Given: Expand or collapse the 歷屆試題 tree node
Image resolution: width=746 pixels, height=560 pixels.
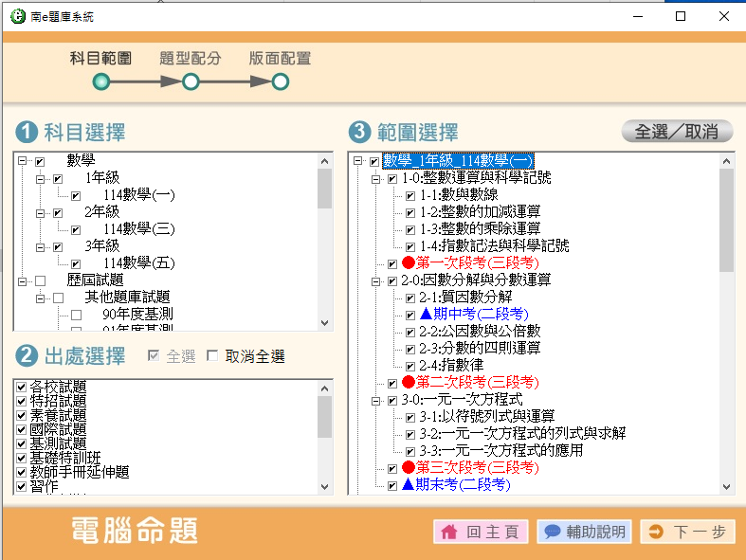Looking at the screenshot, I should 22,280.
